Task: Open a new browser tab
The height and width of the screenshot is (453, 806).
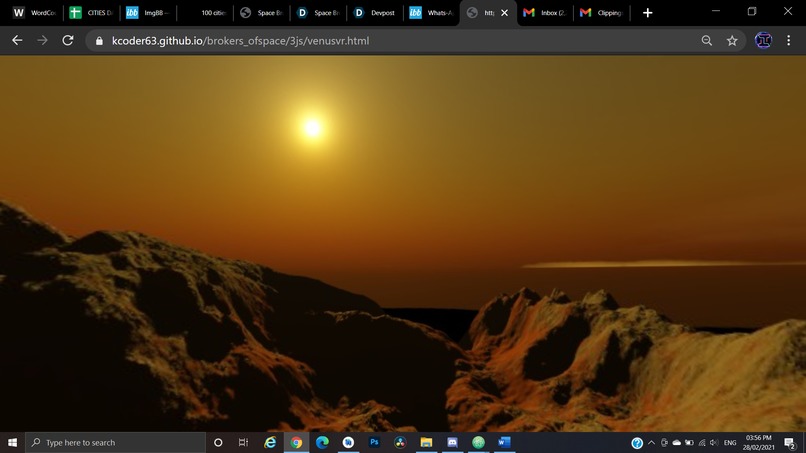Action: click(x=648, y=13)
